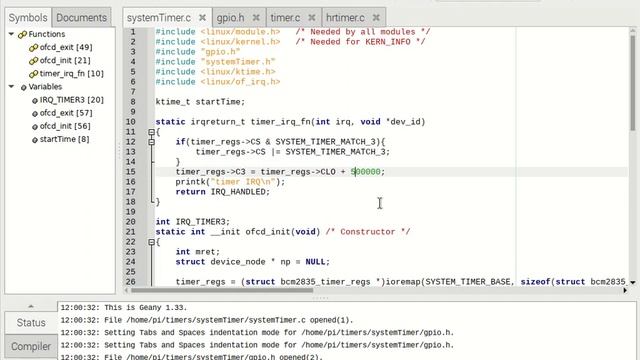640x360 pixels.
Task: Open the Compiler message tab
Action: [31, 346]
